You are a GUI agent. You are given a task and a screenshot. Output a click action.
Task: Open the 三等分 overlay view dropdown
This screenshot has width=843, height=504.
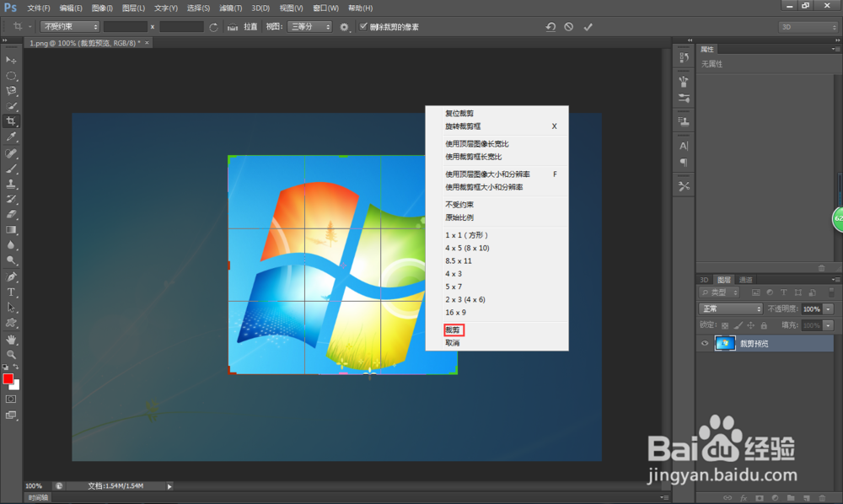pos(309,26)
